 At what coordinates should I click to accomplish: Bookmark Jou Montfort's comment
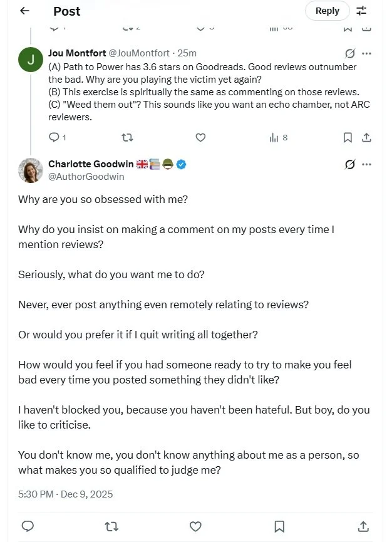[348, 138]
